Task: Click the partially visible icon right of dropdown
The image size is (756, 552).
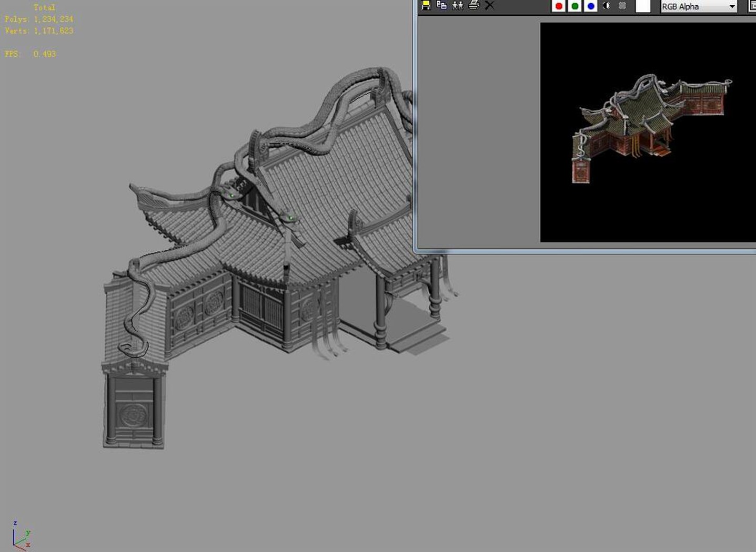Action: coord(752,6)
